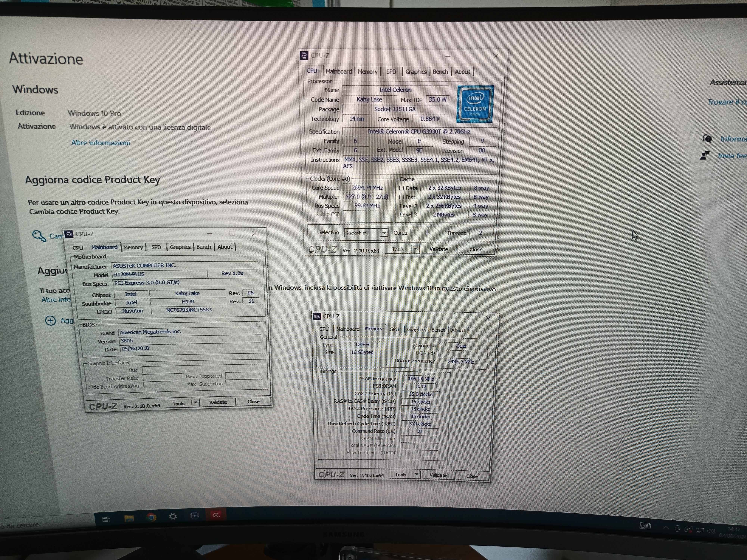Click the Core Speed value 2694.74 MHz
747x560 pixels.
tap(367, 188)
